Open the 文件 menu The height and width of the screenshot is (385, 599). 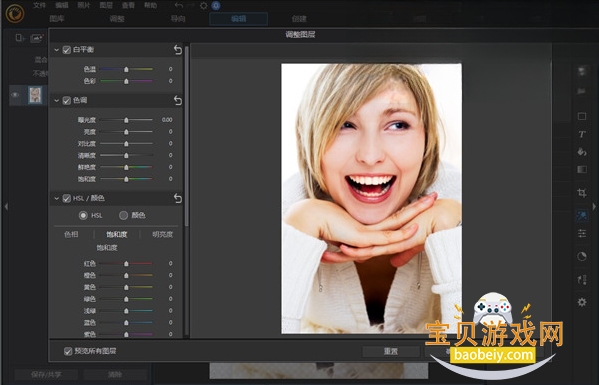point(39,5)
